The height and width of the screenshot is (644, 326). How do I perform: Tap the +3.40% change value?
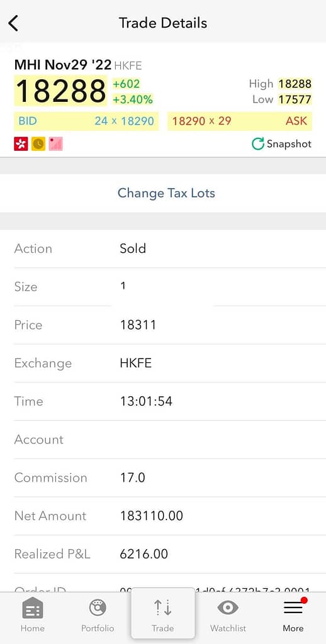[x=133, y=99]
